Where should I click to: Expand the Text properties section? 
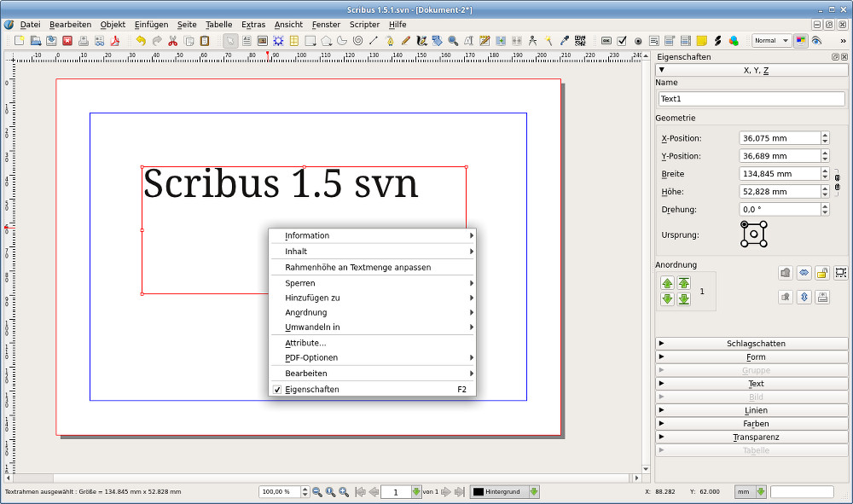coord(751,384)
